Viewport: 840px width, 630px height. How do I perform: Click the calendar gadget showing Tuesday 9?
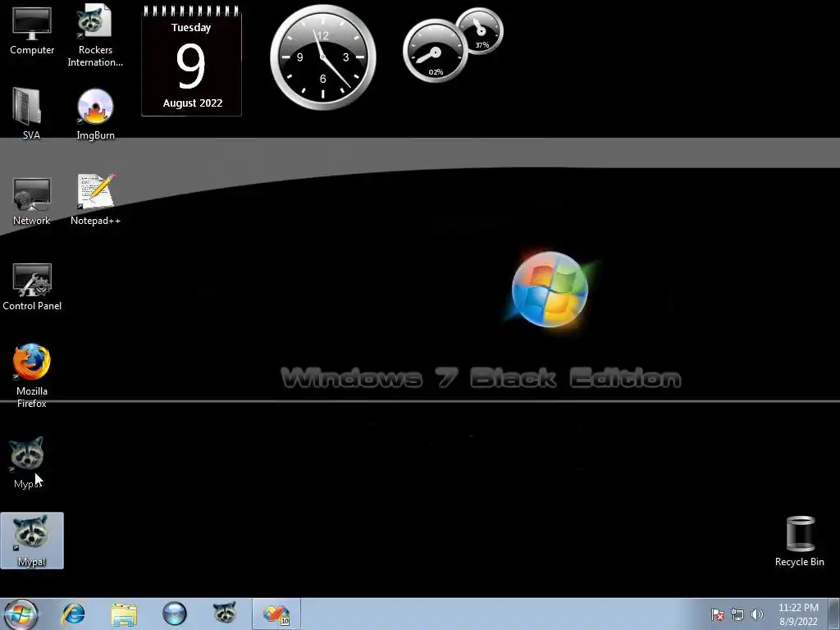[x=191, y=60]
